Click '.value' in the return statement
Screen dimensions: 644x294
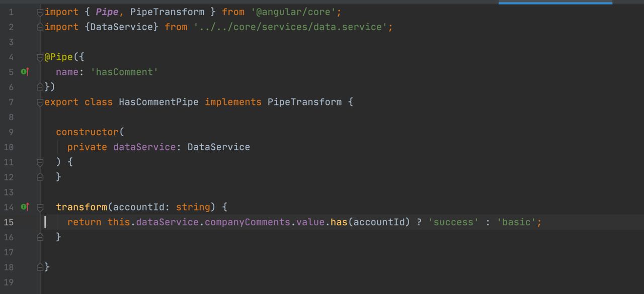point(310,222)
